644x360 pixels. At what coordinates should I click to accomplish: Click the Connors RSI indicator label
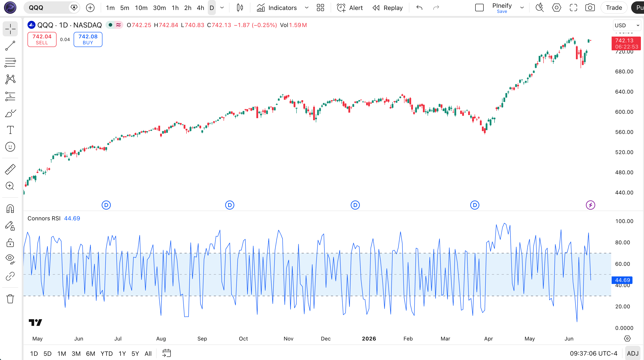pyautogui.click(x=44, y=218)
